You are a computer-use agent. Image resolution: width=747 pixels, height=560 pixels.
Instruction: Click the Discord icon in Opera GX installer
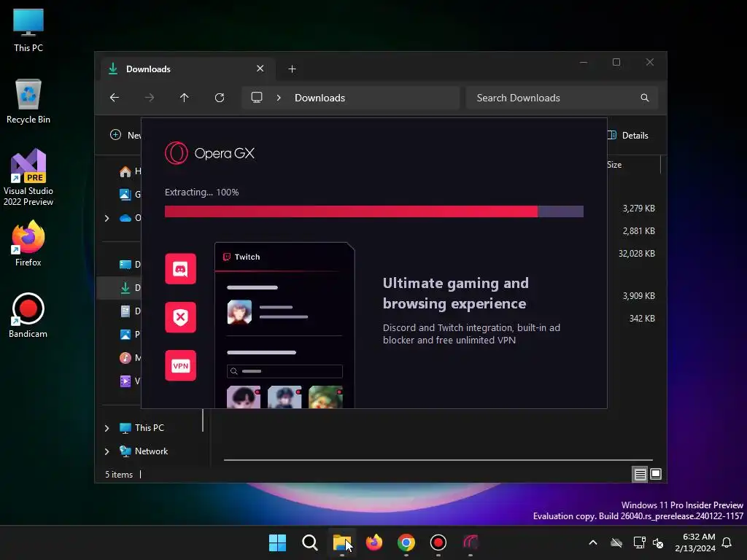[x=181, y=269]
